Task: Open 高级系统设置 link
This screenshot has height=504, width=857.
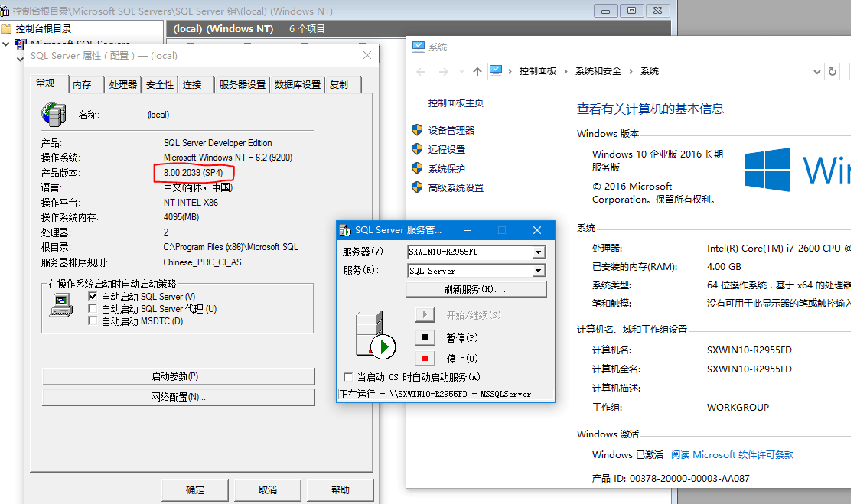Action: pos(456,187)
